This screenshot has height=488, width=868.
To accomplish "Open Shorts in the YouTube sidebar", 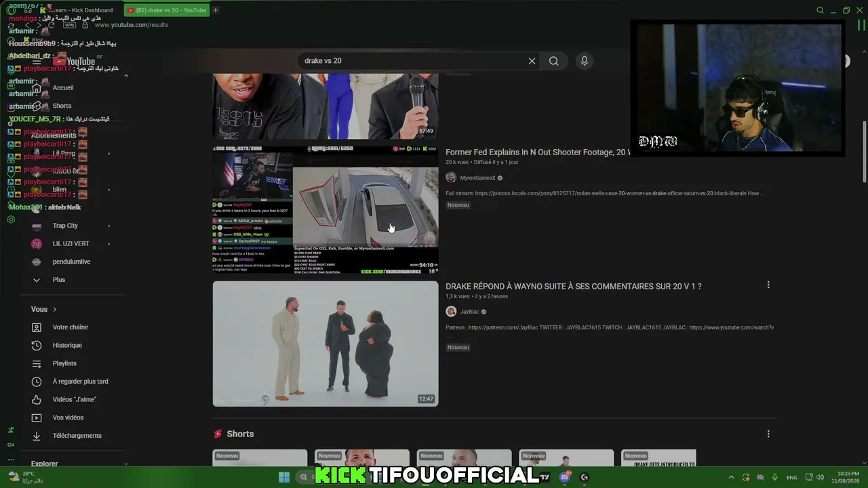I will tap(62, 106).
